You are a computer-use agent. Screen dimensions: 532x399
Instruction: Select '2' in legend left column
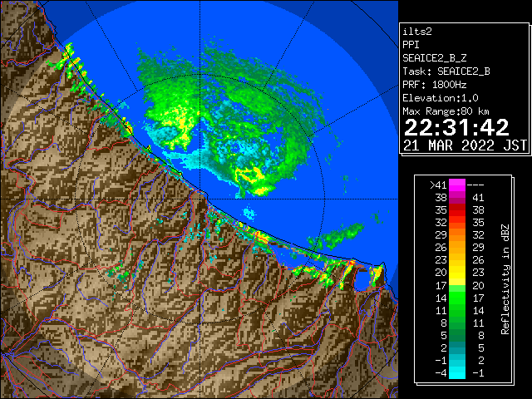point(443,347)
